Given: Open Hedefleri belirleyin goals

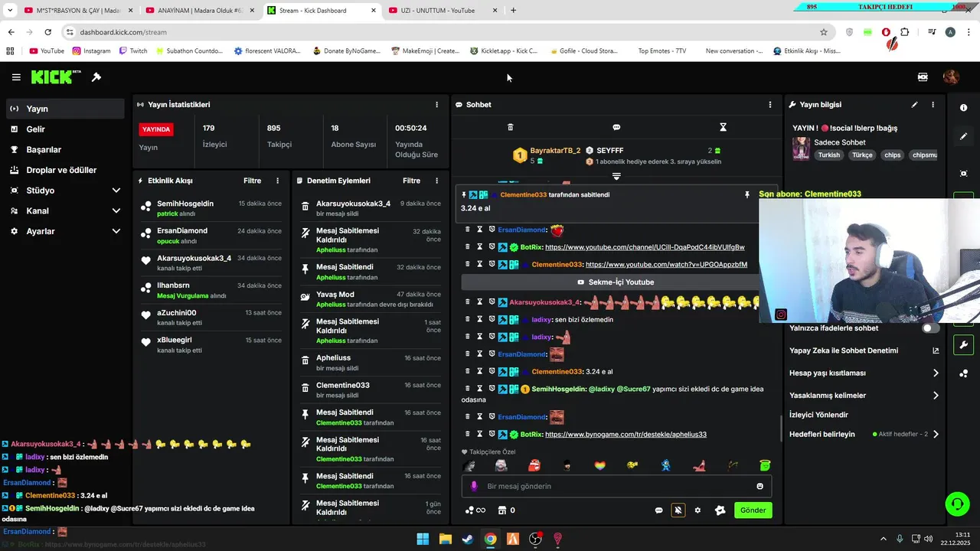Looking at the screenshot, I should pyautogui.click(x=864, y=434).
